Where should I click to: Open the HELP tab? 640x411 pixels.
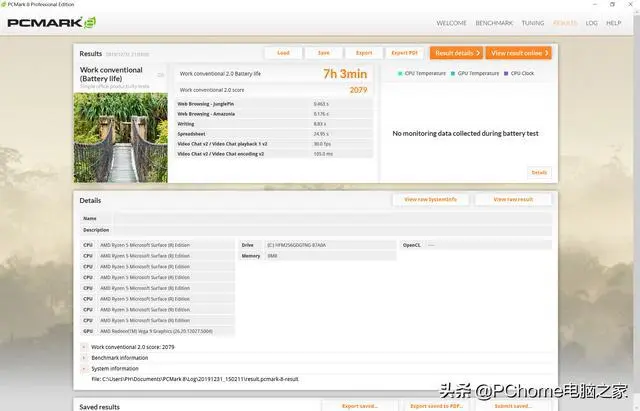[613, 23]
